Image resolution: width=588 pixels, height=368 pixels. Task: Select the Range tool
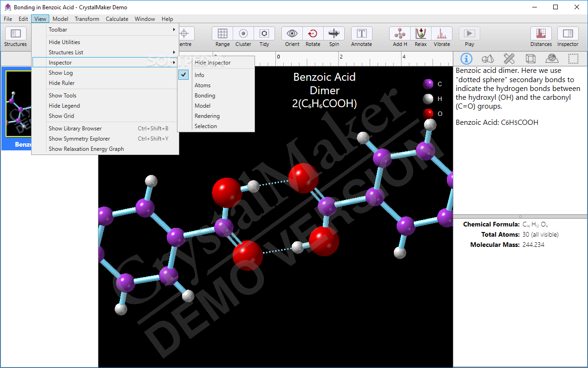pos(222,37)
